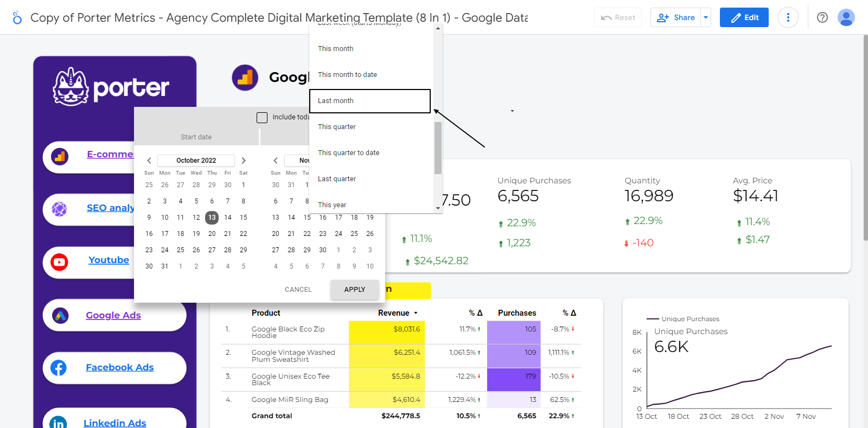Image resolution: width=868 pixels, height=428 pixels.
Task: Click Google Black Eco Zip Hoodie row
Action: tap(400, 333)
